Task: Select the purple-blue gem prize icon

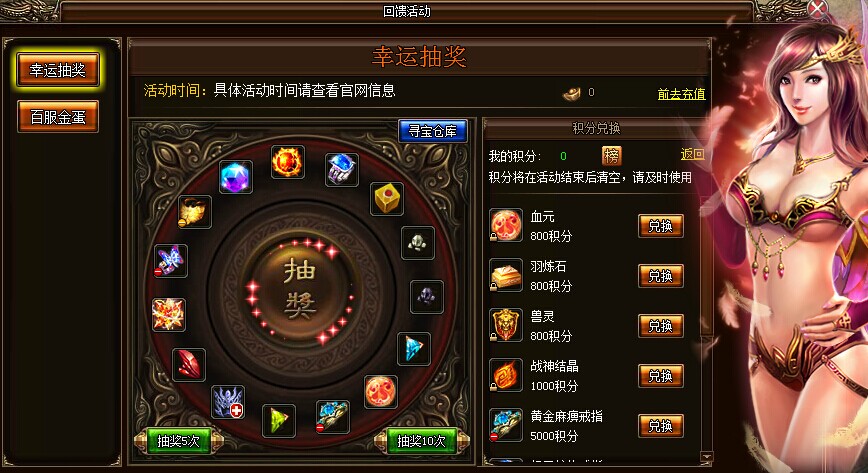Action: [236, 177]
